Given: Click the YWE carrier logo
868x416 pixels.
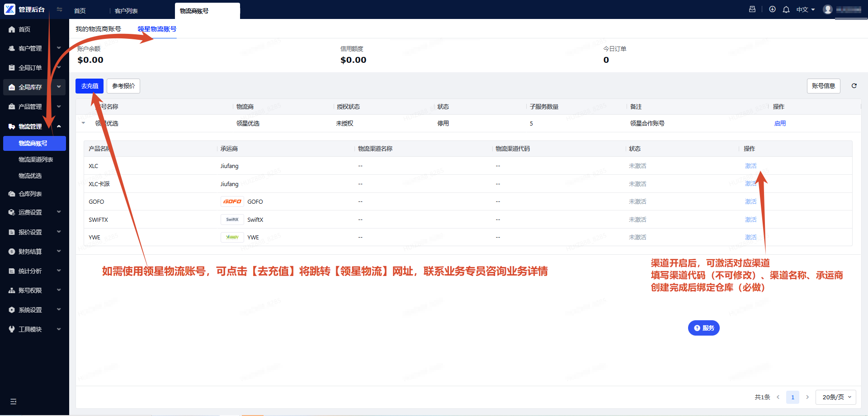Looking at the screenshot, I should click(232, 237).
